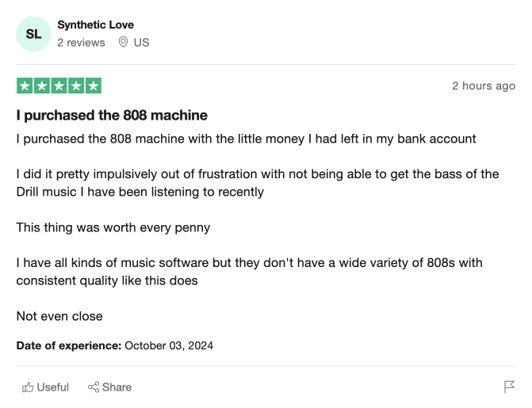Viewport: 532px width, 408px height.
Task: Click the October 03, 2024 experience date
Action: click(169, 345)
